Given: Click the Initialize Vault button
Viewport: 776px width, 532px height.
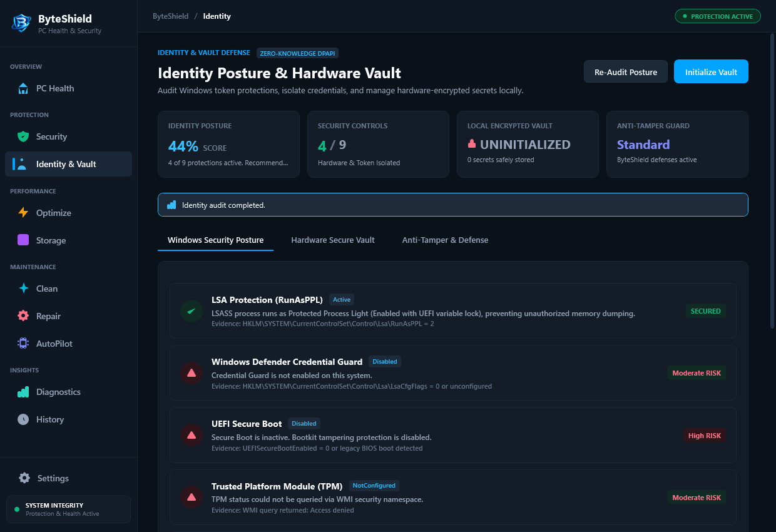Looking at the screenshot, I should [711, 72].
